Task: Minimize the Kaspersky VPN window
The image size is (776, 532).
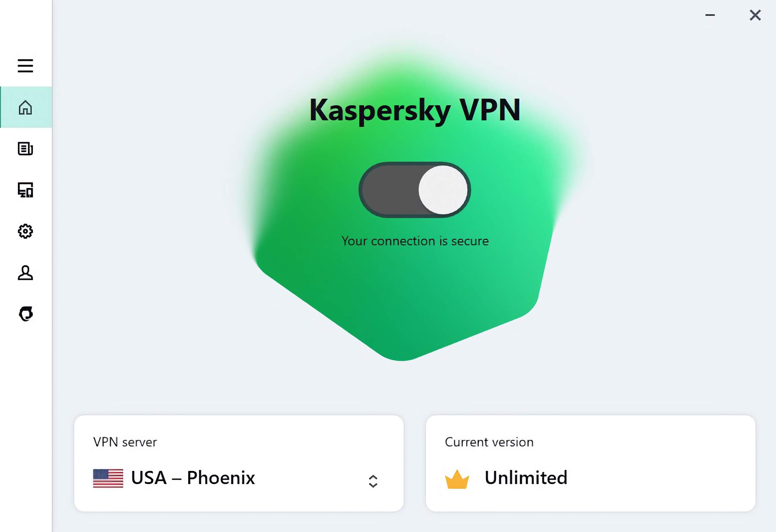Action: coord(710,15)
